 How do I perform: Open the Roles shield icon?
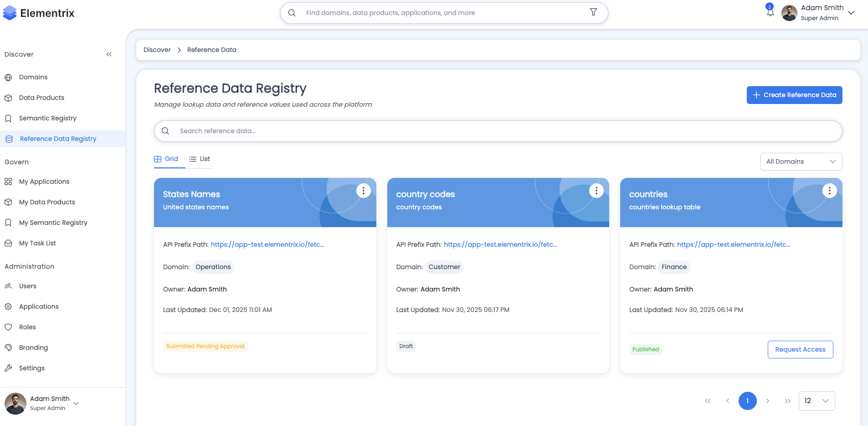click(x=8, y=327)
